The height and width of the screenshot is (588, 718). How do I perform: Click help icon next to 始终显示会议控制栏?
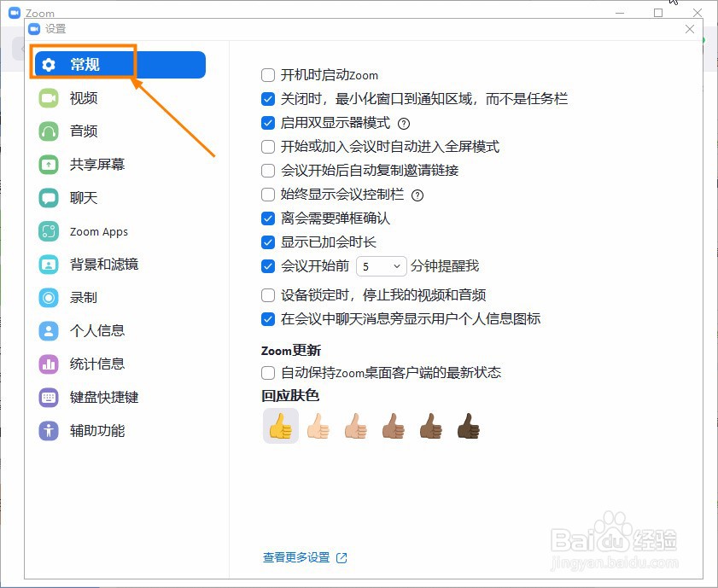click(417, 195)
